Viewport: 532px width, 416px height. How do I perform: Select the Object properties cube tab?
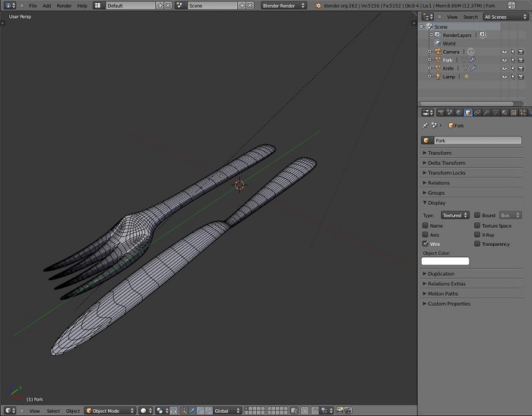(468, 112)
